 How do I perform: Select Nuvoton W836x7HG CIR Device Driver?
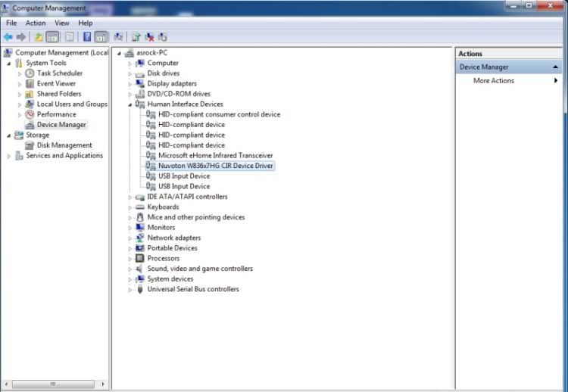216,166
